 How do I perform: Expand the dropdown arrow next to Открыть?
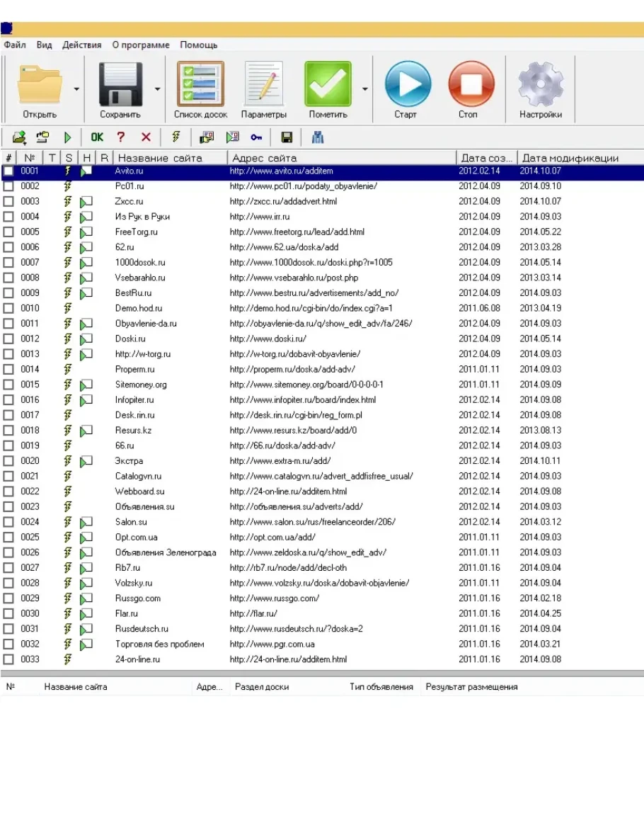point(76,89)
